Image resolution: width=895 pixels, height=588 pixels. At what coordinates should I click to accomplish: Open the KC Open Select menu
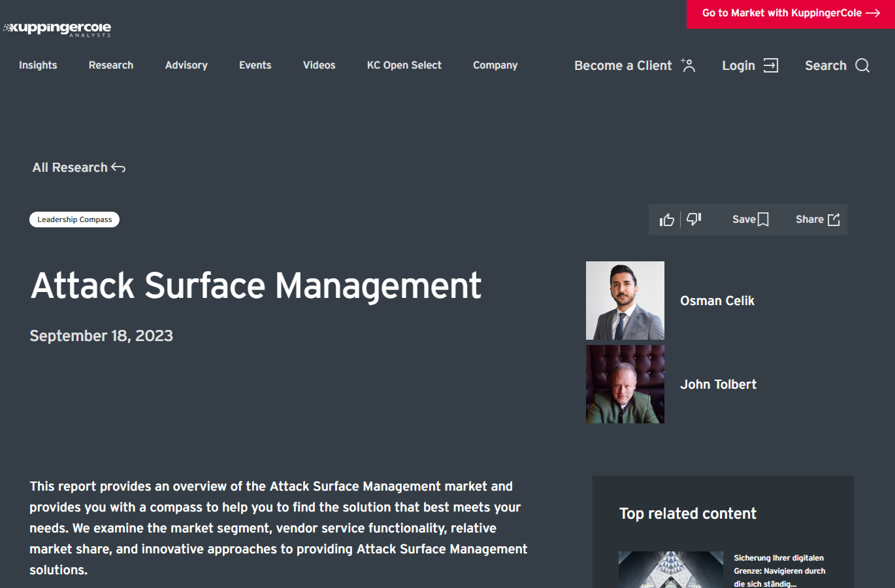click(404, 65)
